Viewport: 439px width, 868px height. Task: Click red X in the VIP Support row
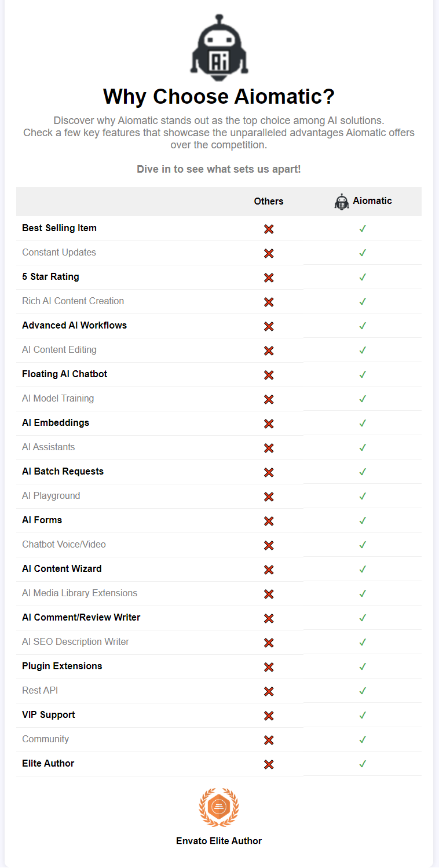269,716
